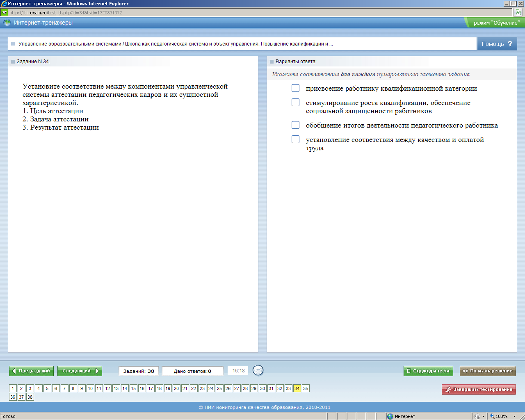This screenshot has height=420, width=525.
Task: Jump to question 35
Action: 306,388
